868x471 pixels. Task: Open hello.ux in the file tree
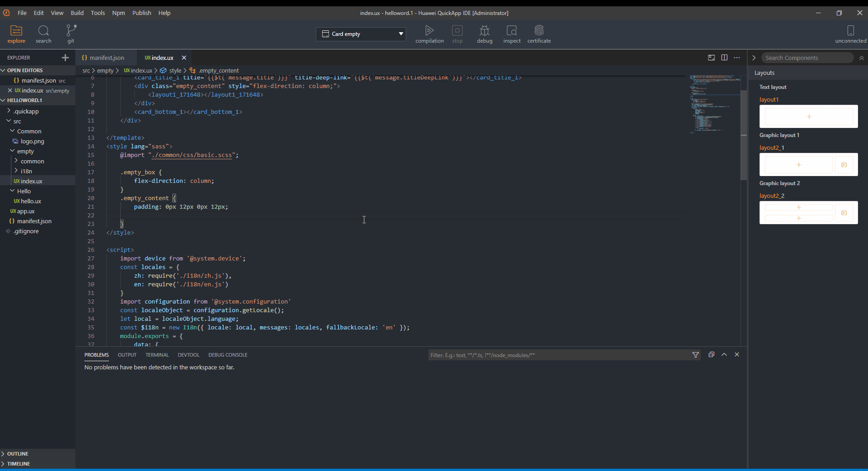[38, 201]
